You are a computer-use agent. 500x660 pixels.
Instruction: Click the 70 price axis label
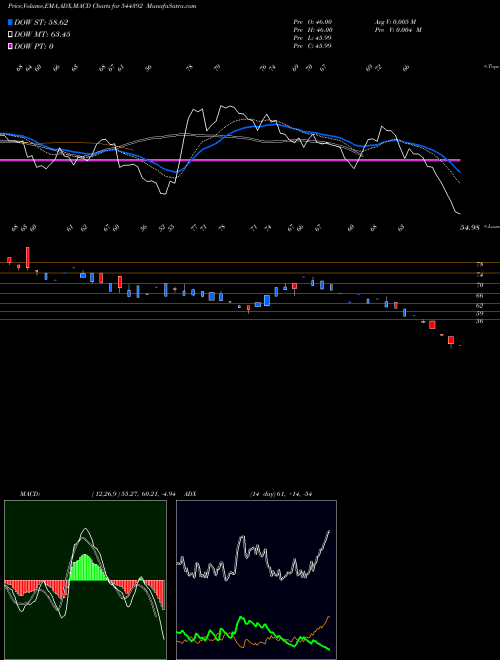click(x=479, y=285)
